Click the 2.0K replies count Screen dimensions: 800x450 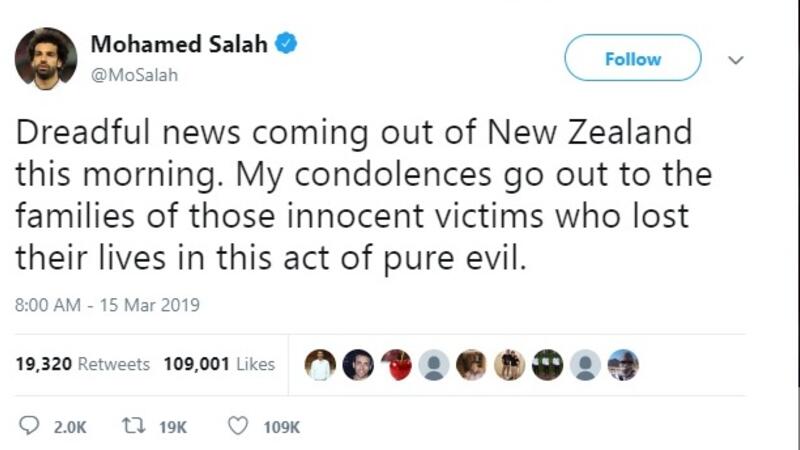pos(69,427)
